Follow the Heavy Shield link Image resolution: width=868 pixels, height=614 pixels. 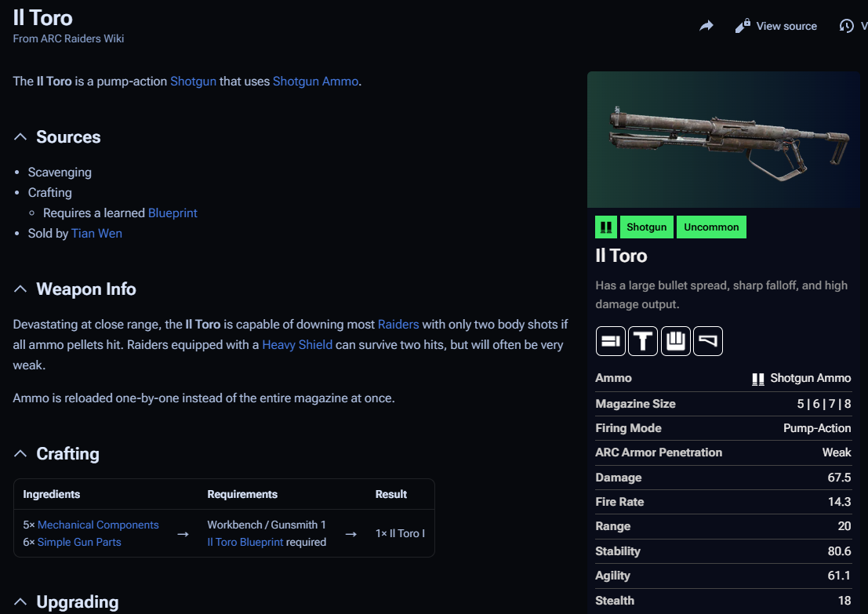tap(297, 345)
